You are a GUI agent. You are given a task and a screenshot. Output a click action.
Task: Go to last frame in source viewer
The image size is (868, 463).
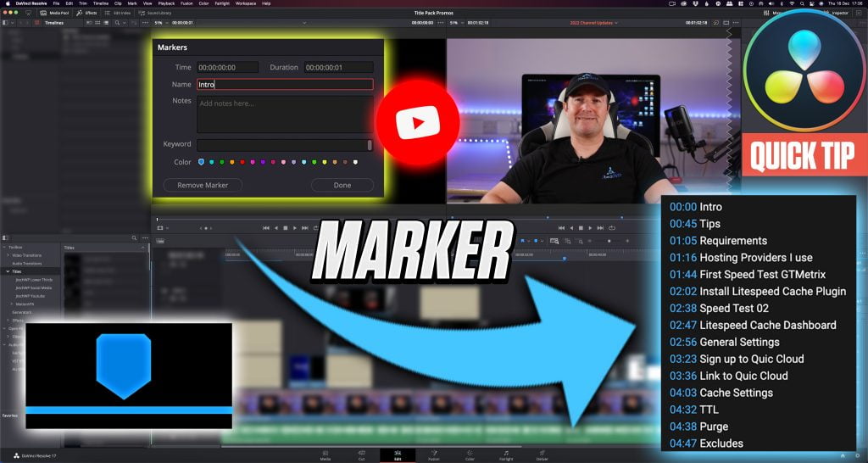[x=304, y=227]
